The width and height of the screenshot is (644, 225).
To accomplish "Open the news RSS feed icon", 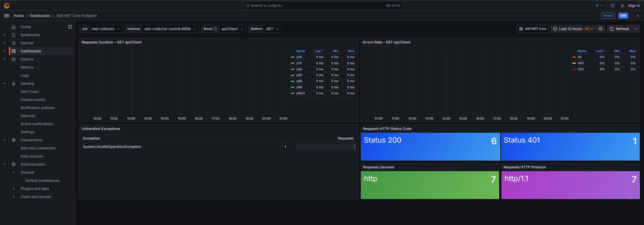I will point(623,6).
